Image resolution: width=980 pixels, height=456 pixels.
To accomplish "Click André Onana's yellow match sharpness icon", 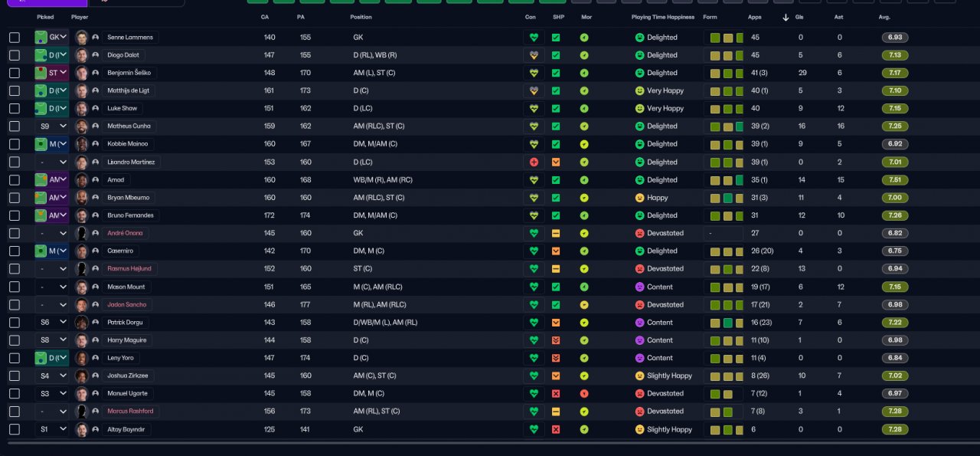I will (556, 233).
